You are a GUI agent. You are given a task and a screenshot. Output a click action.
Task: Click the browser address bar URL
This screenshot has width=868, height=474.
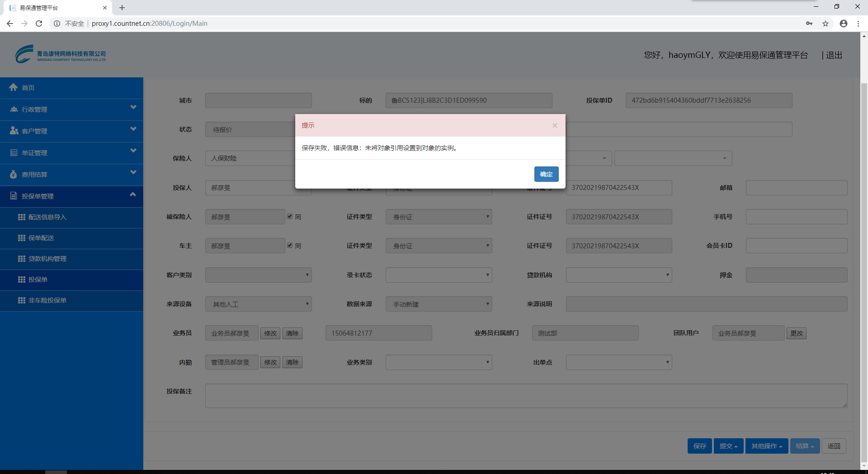(150, 24)
